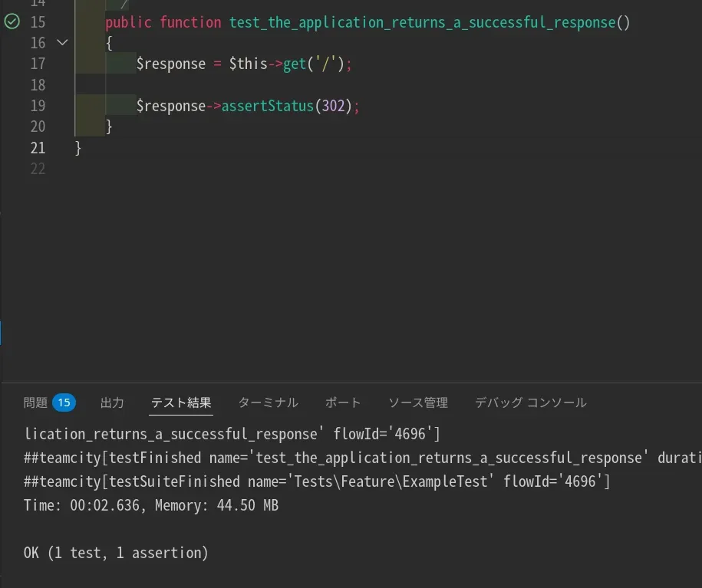Viewport: 702px width, 588px height.
Task: Click line number 17 in the gutter
Action: [38, 64]
